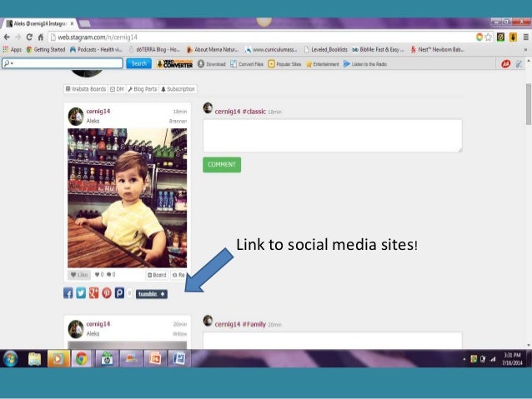Share post on Facebook icon
The image size is (532, 399).
(68, 293)
